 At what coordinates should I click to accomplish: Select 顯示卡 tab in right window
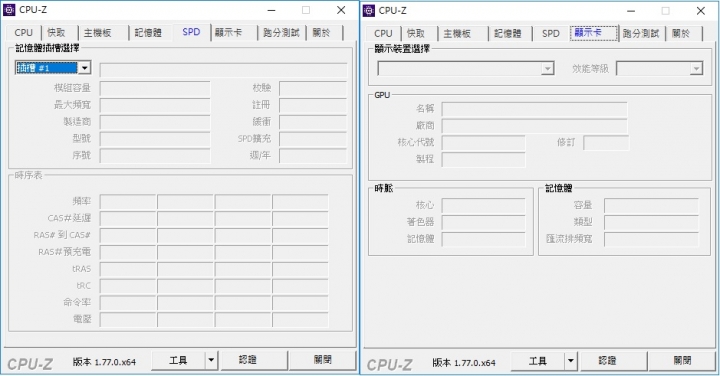pyautogui.click(x=593, y=33)
